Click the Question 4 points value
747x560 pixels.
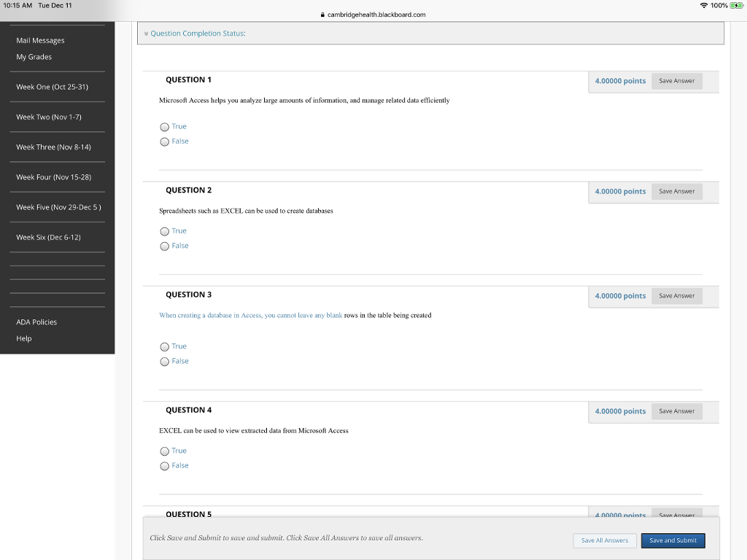(620, 411)
